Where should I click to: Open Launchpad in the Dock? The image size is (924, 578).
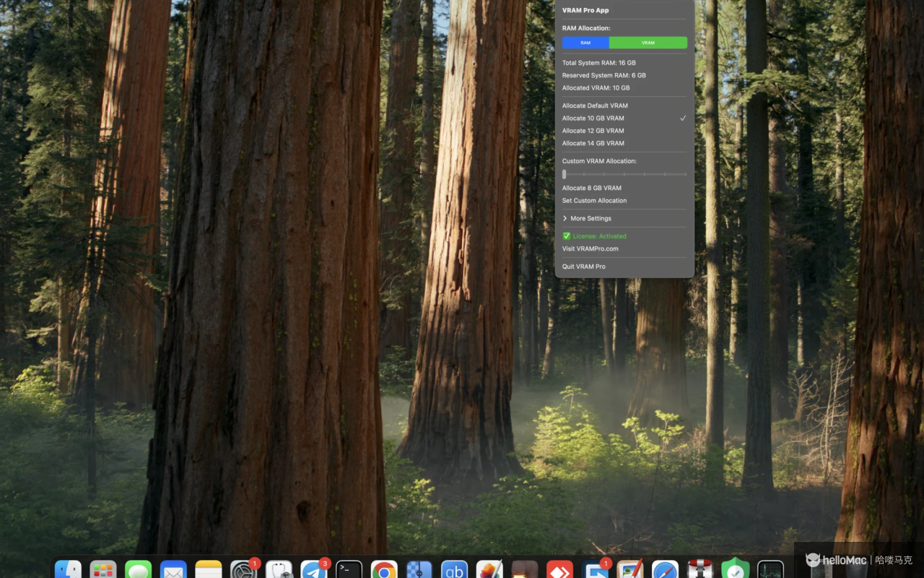pos(103,571)
